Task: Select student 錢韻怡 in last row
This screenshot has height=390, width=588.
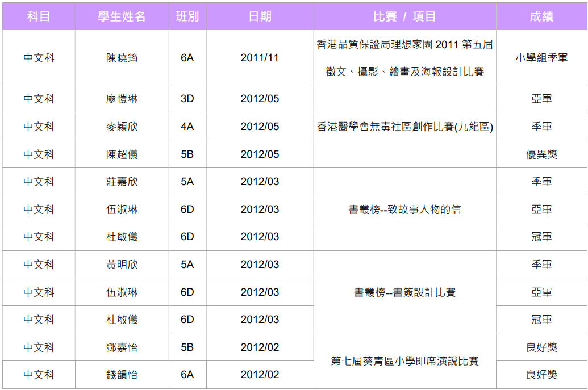Action: coord(122,375)
